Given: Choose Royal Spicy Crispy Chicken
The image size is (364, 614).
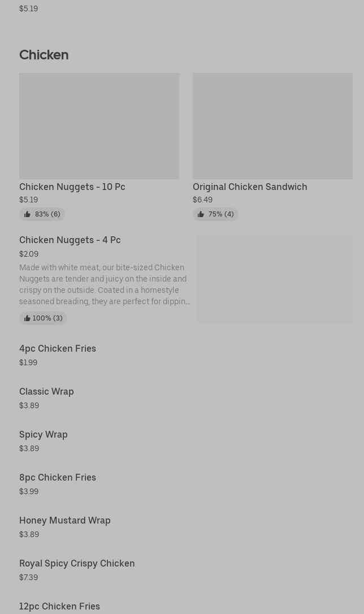Looking at the screenshot, I should [x=77, y=563].
